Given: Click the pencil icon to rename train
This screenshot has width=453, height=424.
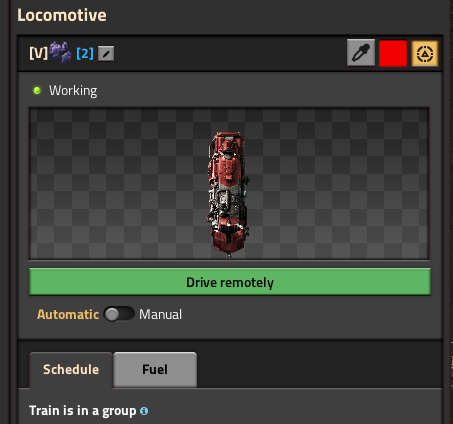Looking at the screenshot, I should pyautogui.click(x=106, y=54).
